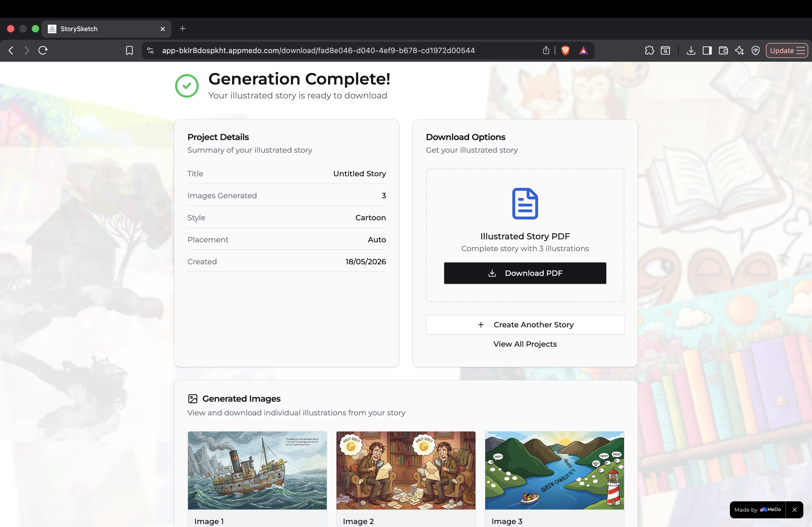
Task: Open the tab search toolbar icon
Action: 665,50
